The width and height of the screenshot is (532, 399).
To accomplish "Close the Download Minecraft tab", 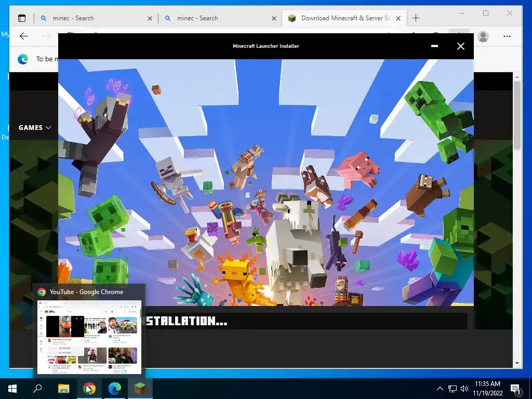I will point(398,18).
